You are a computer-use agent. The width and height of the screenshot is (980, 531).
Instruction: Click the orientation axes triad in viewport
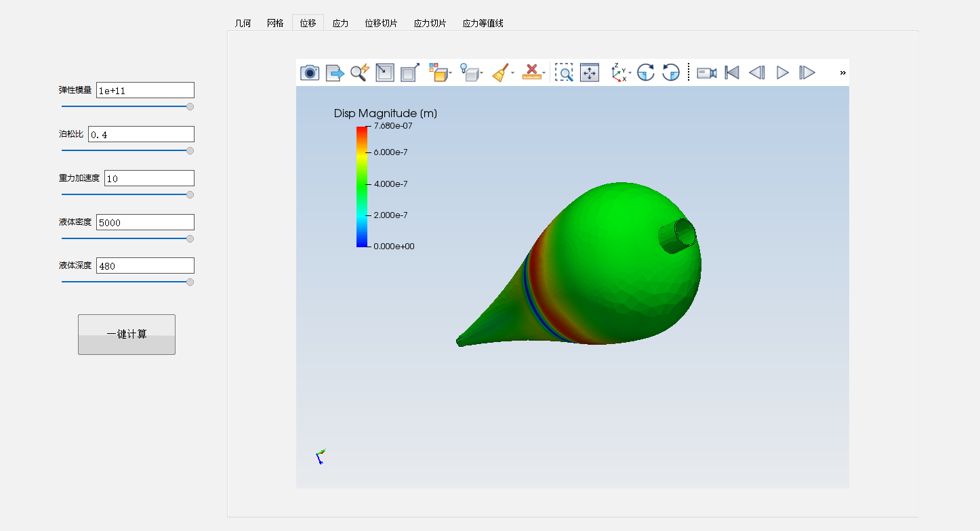point(321,456)
